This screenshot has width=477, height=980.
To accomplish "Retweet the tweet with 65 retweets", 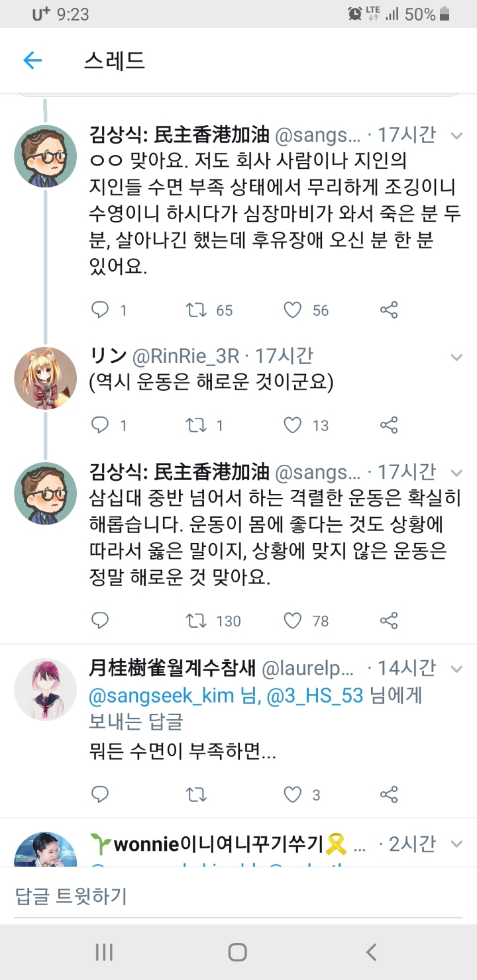I will (x=197, y=310).
